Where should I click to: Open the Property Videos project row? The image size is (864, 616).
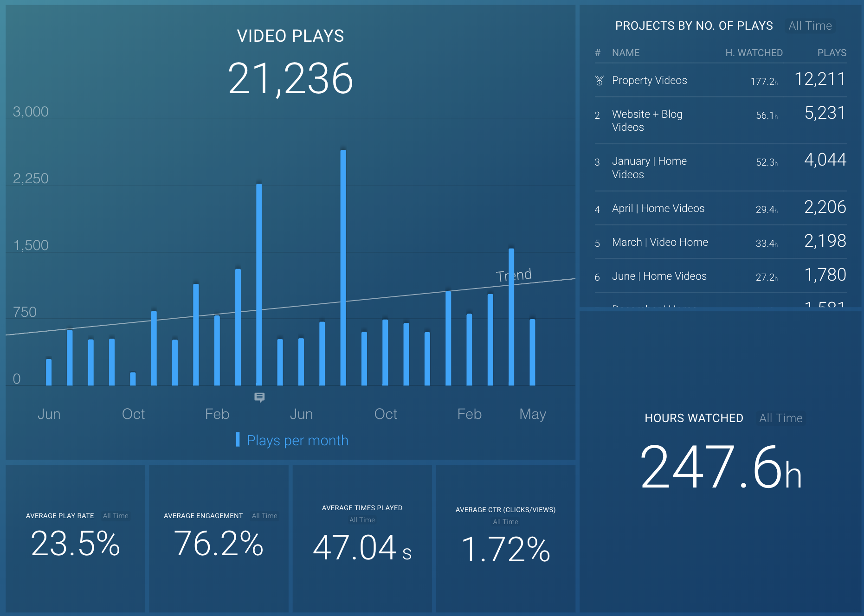[x=721, y=80]
